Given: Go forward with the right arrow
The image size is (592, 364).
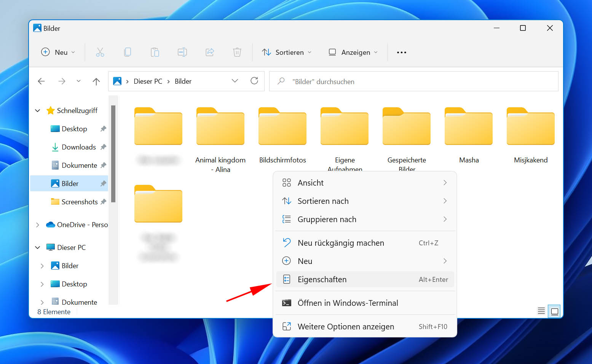Looking at the screenshot, I should pyautogui.click(x=62, y=81).
